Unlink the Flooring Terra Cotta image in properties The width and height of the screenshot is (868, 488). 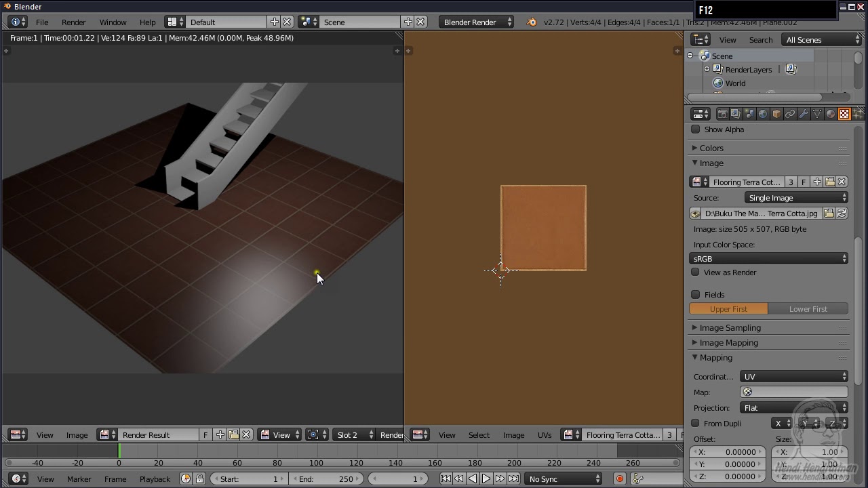click(842, 182)
